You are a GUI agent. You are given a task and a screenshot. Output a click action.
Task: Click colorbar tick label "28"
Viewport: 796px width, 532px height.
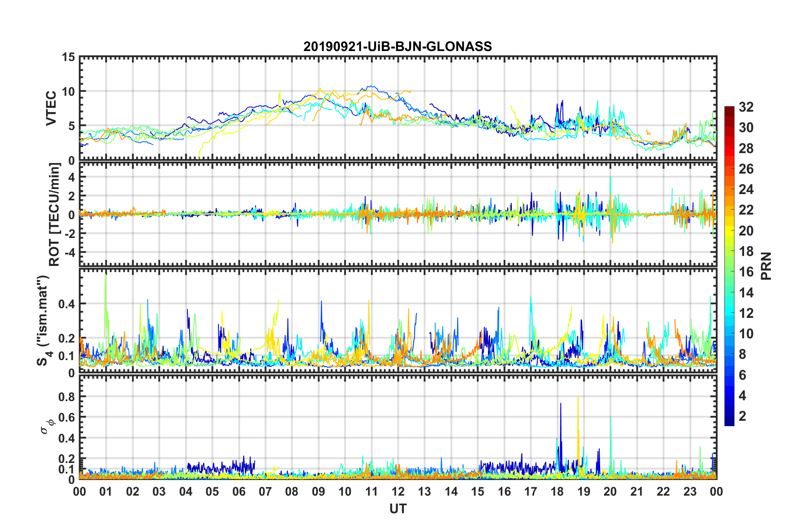click(x=746, y=148)
